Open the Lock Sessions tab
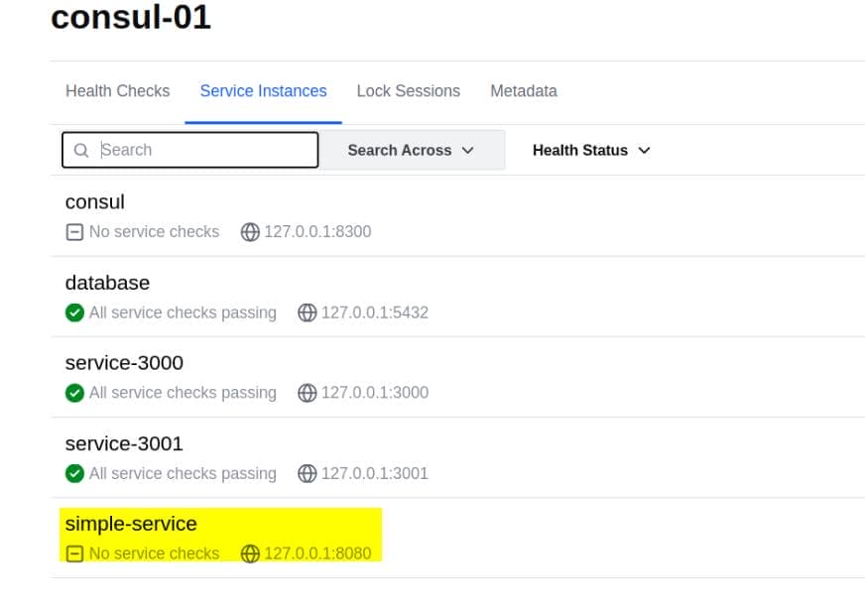865x616 pixels. [x=409, y=91]
